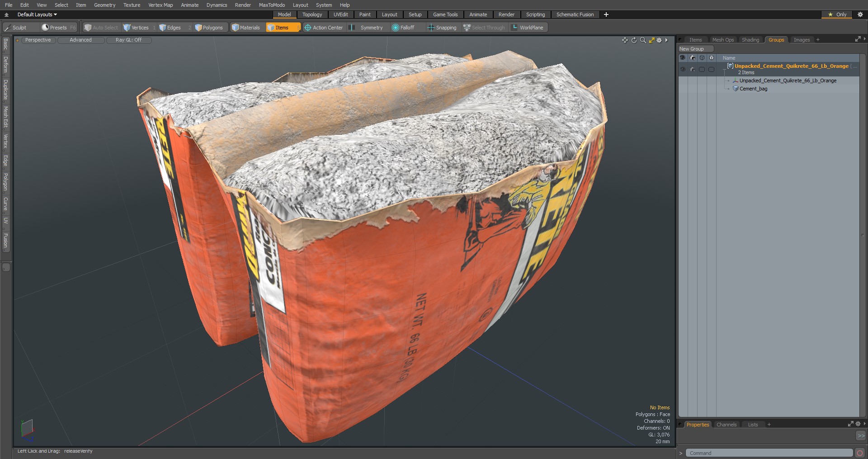Click the viewport zoom magnifier icon

643,40
